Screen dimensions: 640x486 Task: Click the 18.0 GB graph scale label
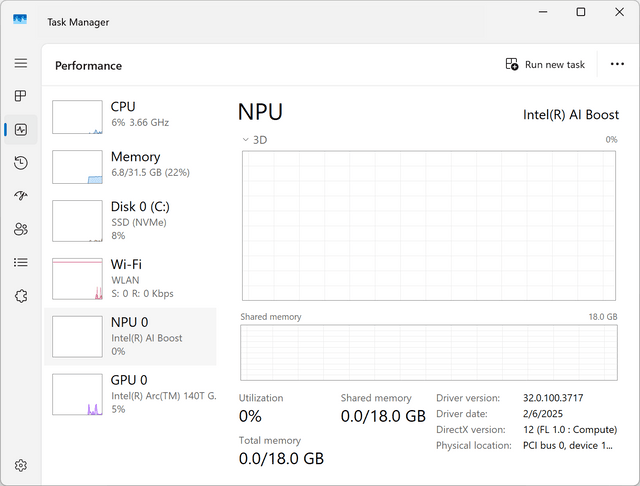603,317
